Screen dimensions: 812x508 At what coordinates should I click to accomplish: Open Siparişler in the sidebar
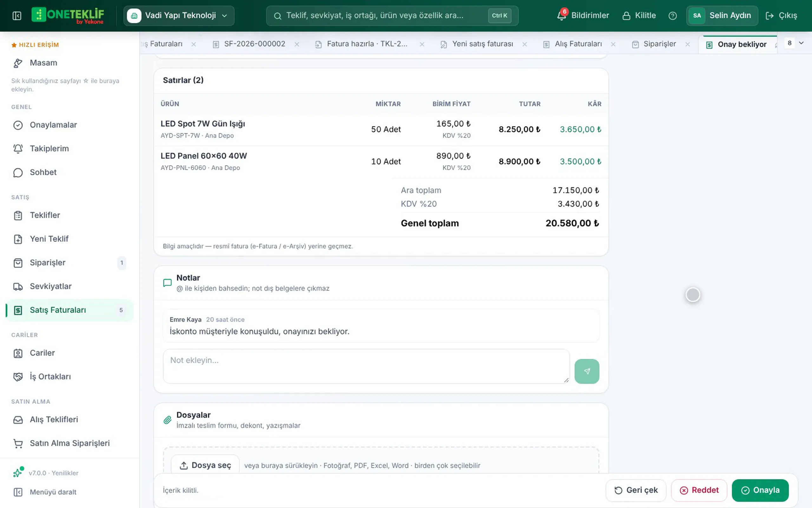coord(70,263)
